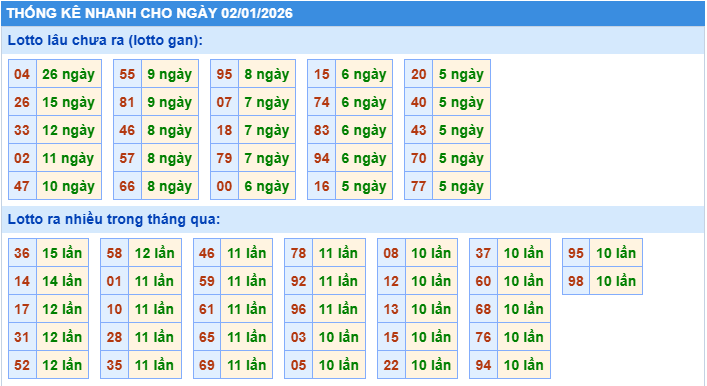Viewport: 707px width, 386px height.
Task: Click the '14 lần' value cell
Action: 62,281
